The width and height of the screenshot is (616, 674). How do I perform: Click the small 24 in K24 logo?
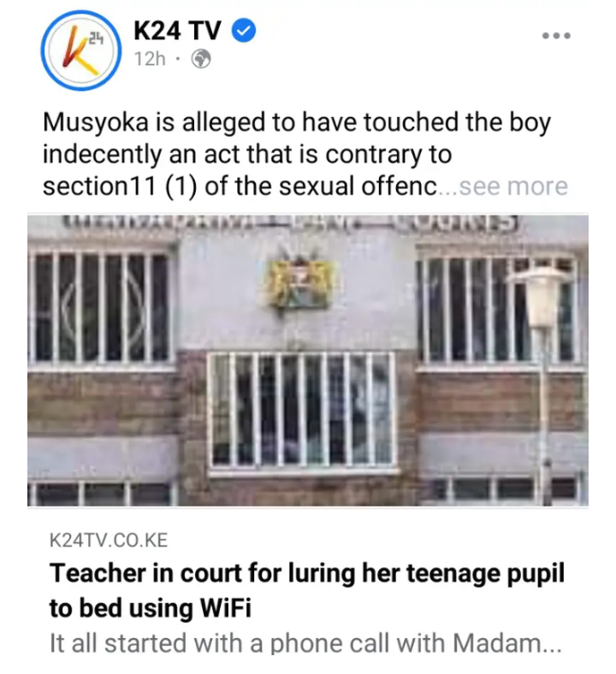(97, 40)
